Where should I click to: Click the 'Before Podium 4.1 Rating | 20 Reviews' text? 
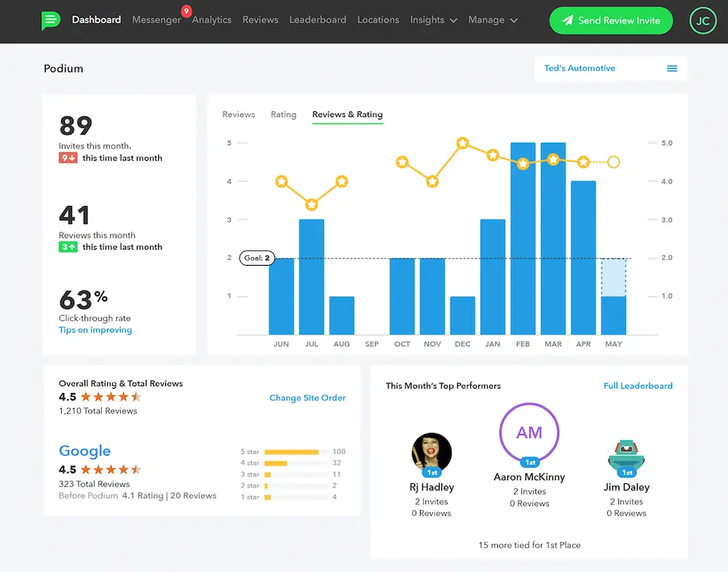pyautogui.click(x=138, y=496)
